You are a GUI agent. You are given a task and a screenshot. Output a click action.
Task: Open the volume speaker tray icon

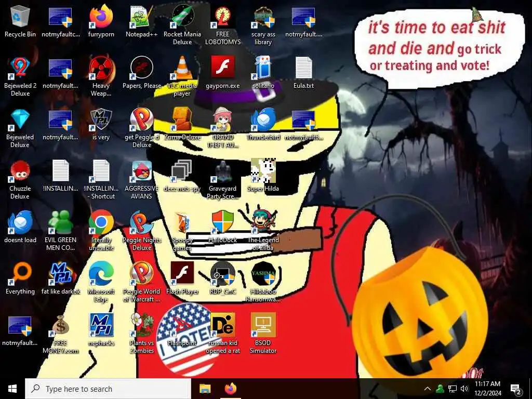(x=464, y=389)
